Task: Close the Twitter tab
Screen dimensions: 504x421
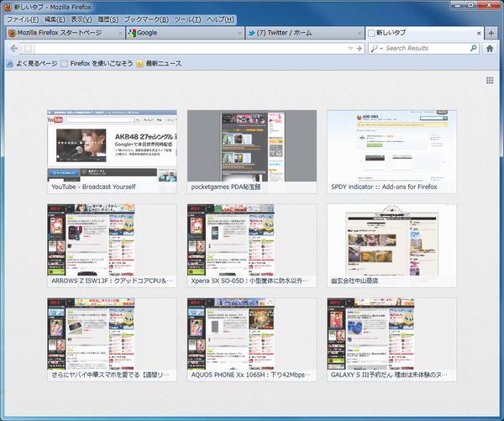Action: point(360,33)
